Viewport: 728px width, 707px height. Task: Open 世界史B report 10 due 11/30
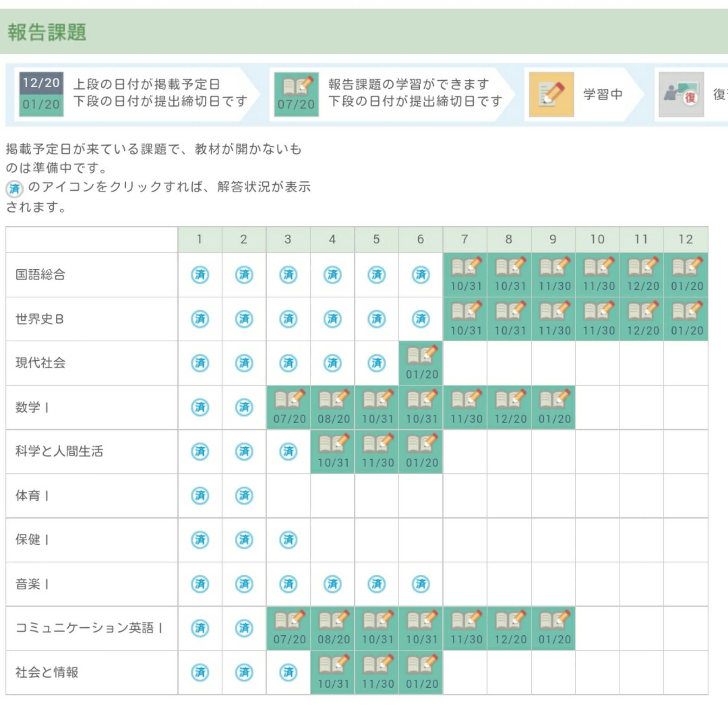(598, 319)
